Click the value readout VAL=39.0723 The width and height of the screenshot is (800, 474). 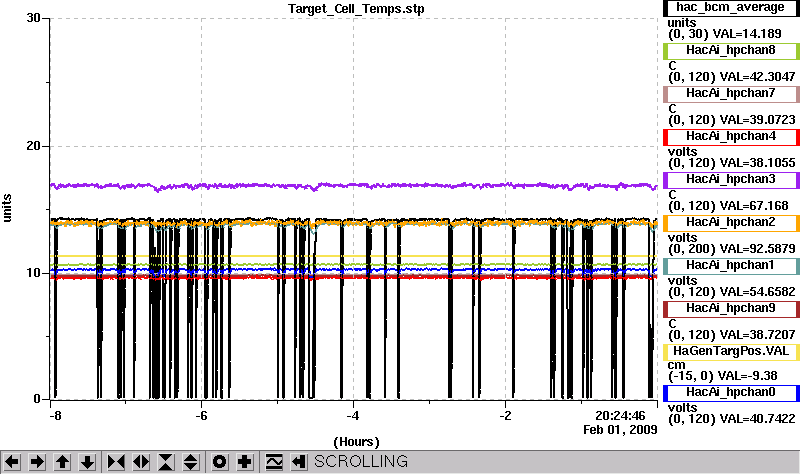tap(757, 120)
